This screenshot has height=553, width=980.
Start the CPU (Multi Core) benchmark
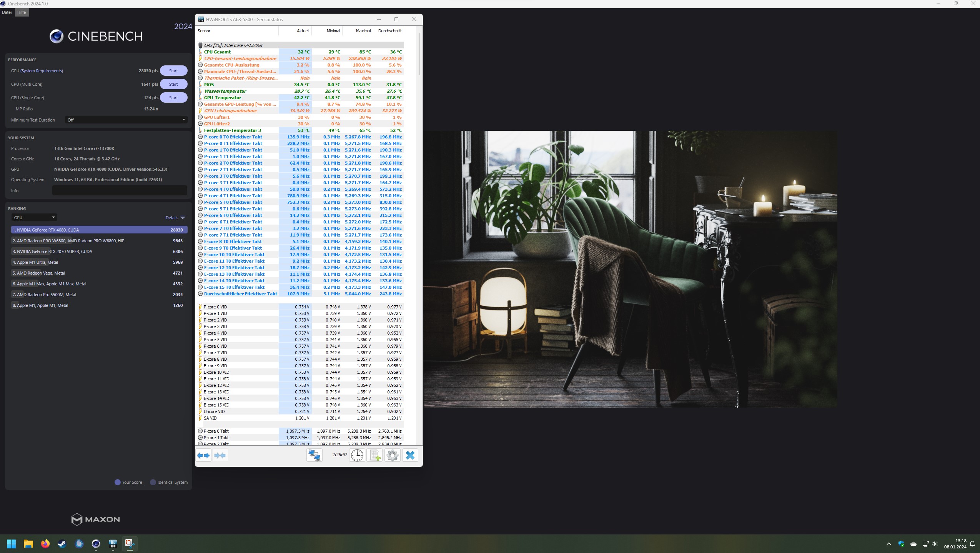pyautogui.click(x=173, y=84)
